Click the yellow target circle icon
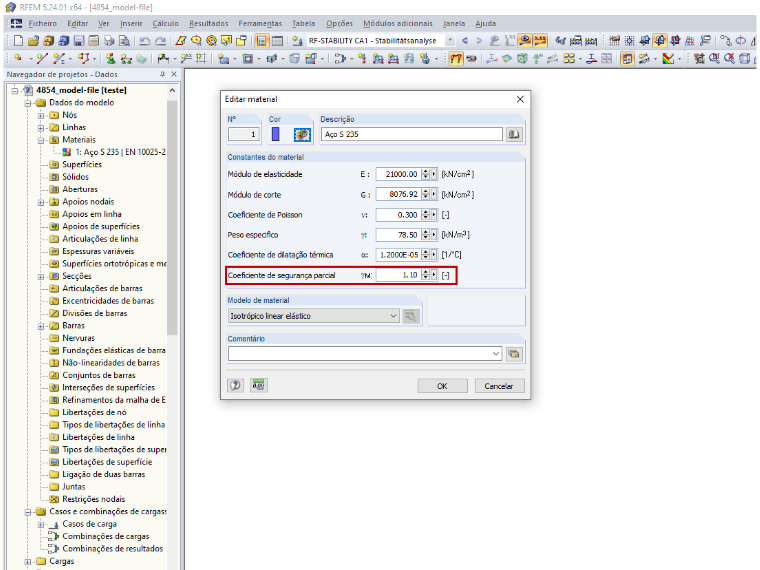Image resolution: width=760 pixels, height=570 pixels. pos(211,41)
